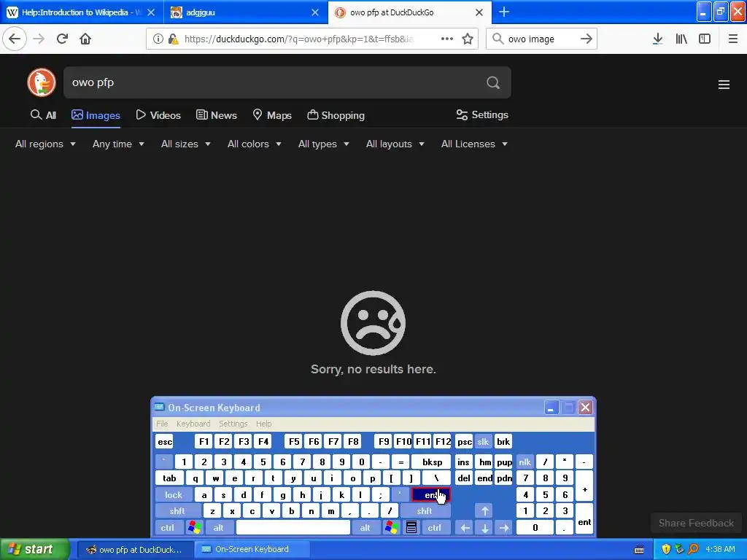Expand the All types filter
Screen dimensions: 747x560
point(323,144)
